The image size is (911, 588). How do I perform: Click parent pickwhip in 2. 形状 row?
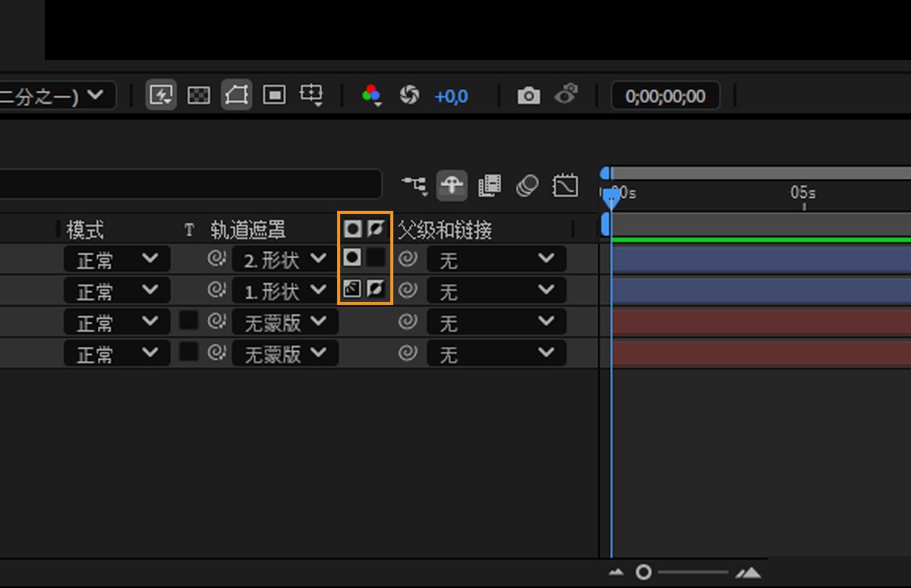(x=408, y=259)
